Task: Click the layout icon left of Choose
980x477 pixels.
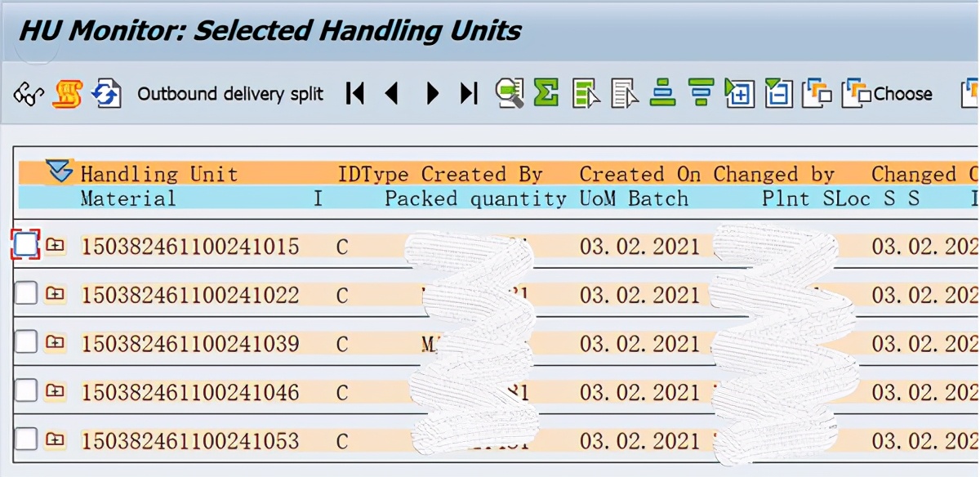Action: coord(817,93)
